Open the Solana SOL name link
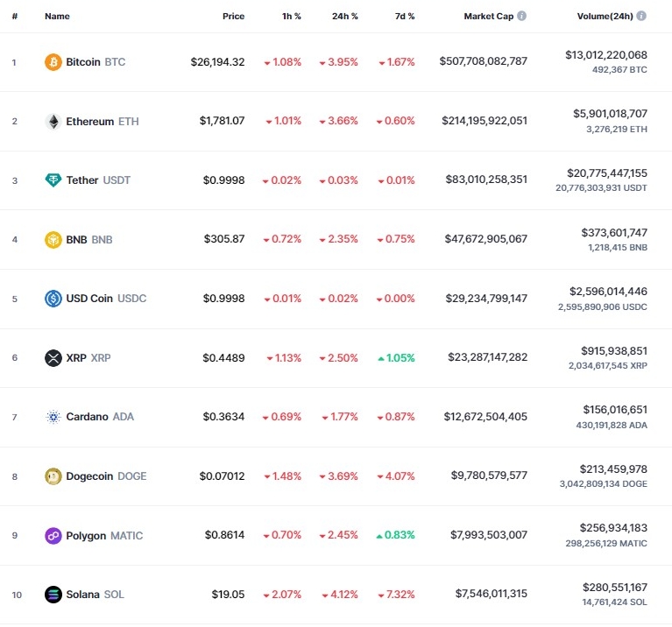 (95, 595)
